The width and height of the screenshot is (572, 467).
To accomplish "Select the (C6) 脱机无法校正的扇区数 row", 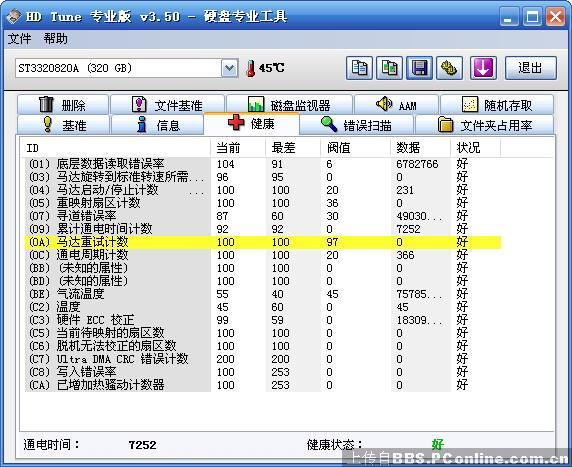I will [x=263, y=346].
